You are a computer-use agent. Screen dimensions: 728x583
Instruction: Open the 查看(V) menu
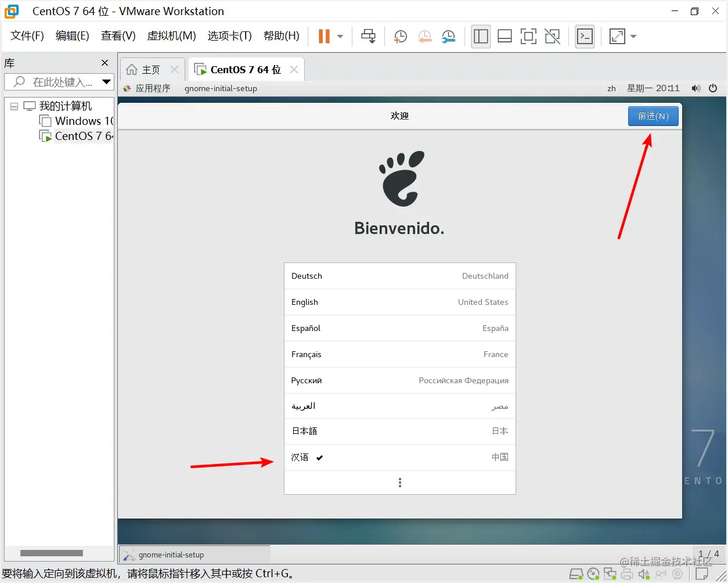click(x=118, y=36)
